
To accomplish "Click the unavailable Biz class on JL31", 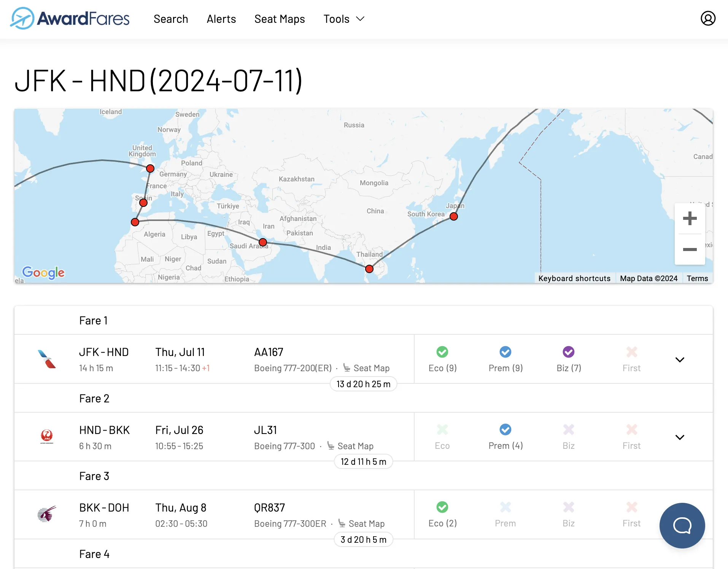I will point(569,437).
